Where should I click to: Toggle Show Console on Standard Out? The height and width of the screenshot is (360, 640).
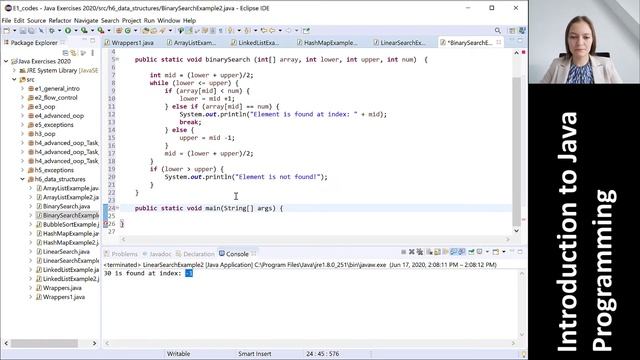coord(453,252)
